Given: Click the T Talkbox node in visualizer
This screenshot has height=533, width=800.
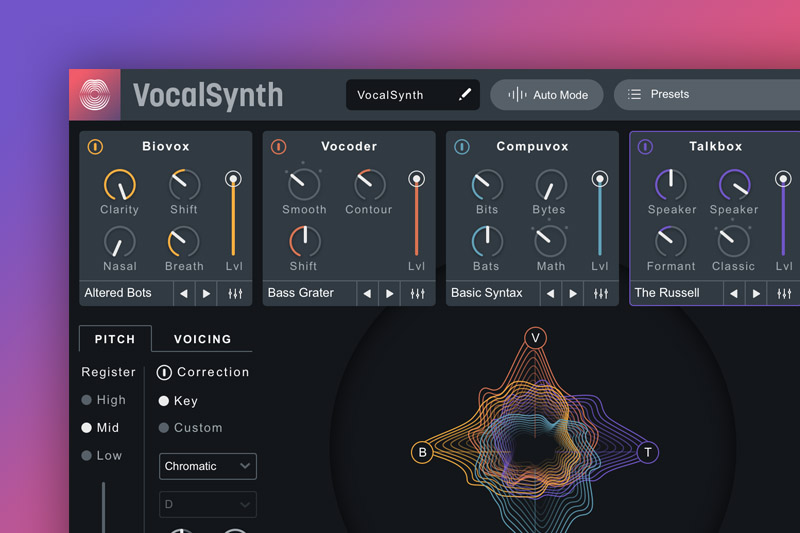Looking at the screenshot, I should point(647,452).
